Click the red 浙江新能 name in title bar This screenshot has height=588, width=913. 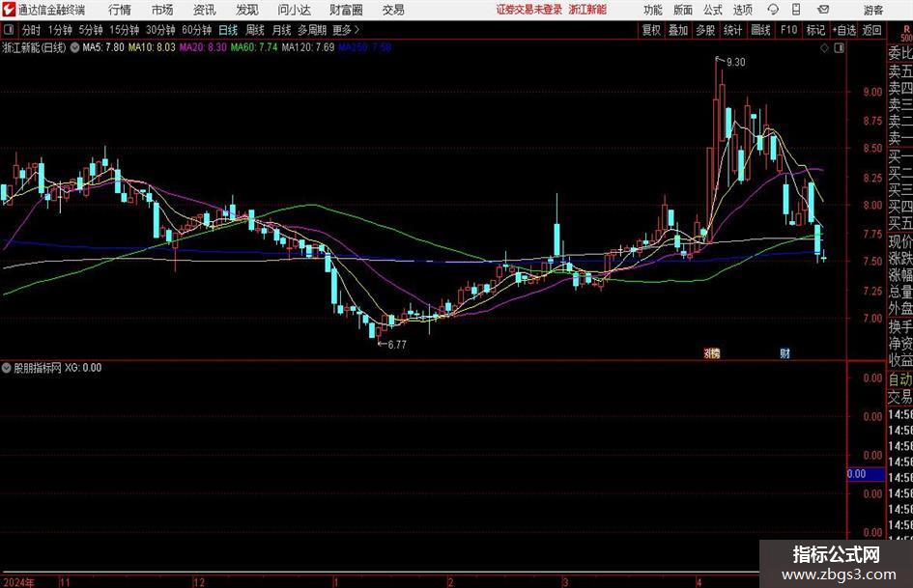tap(587, 10)
